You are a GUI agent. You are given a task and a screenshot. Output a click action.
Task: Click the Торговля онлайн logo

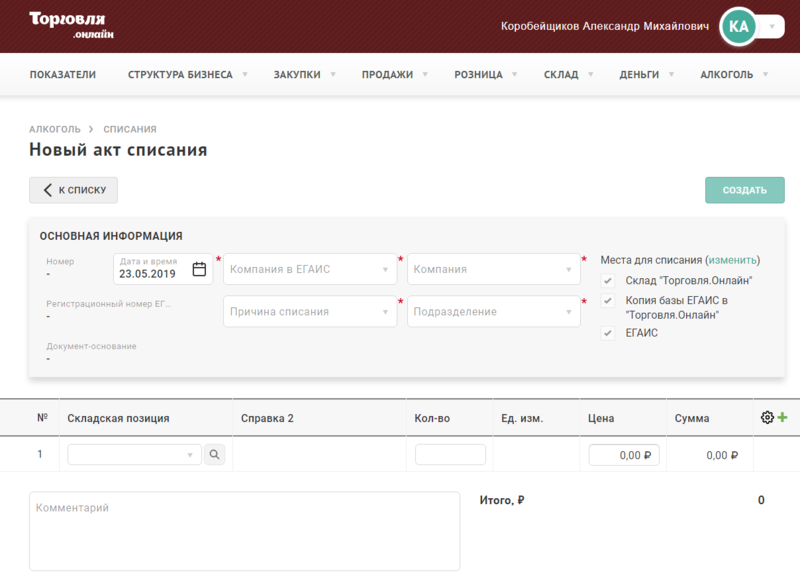tap(71, 26)
